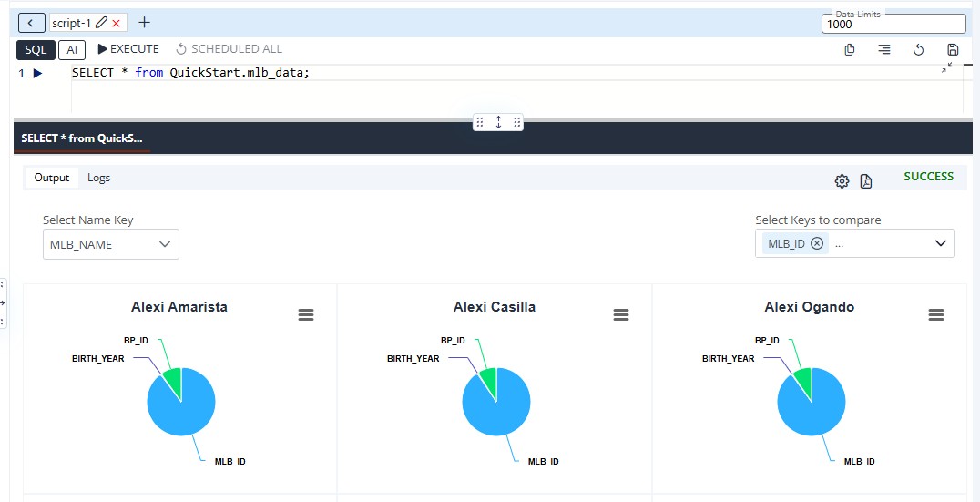Screen dimensions: 980x502
Task: Run line 1 with the play arrow
Action: 37,73
